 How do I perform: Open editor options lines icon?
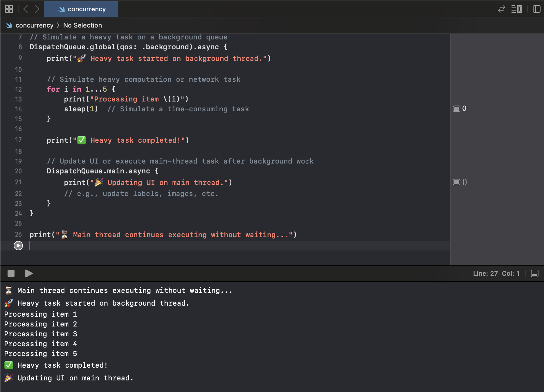516,9
